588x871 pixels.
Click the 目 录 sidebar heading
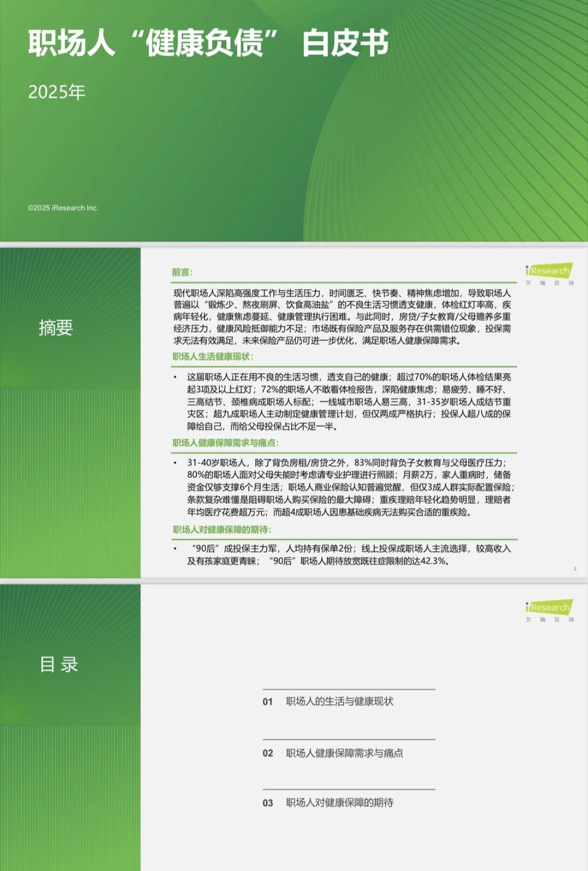tap(59, 664)
